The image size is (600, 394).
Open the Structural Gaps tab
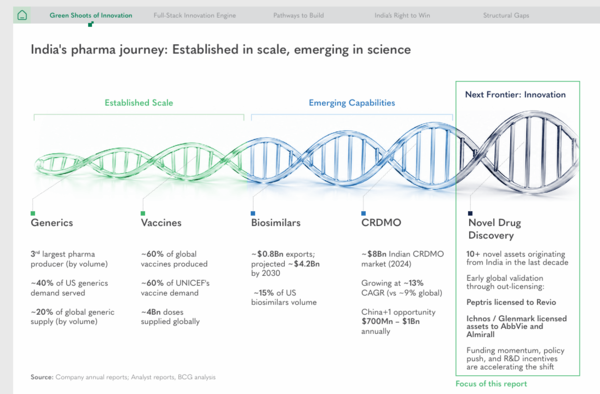(506, 15)
